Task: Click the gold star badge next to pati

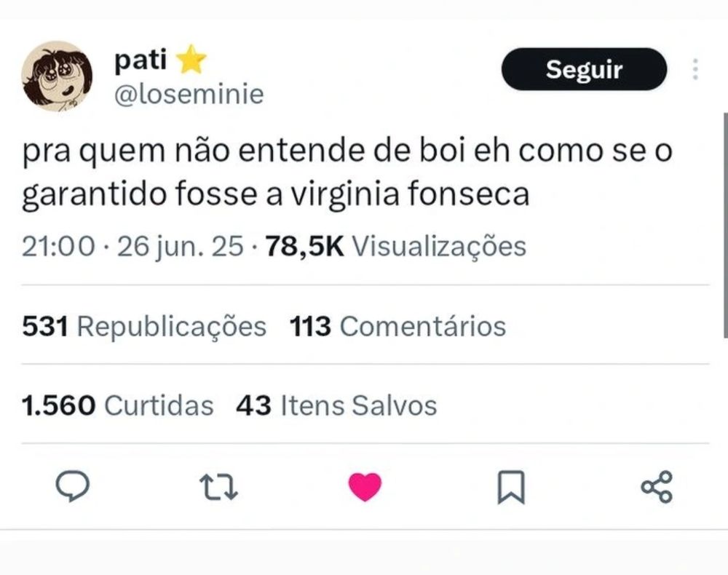Action: (x=191, y=60)
